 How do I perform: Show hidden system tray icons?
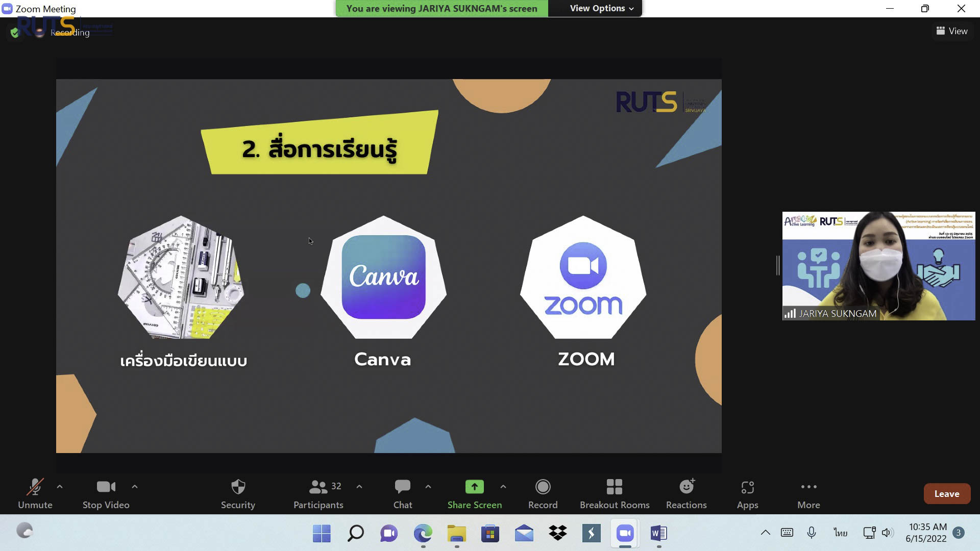765,533
